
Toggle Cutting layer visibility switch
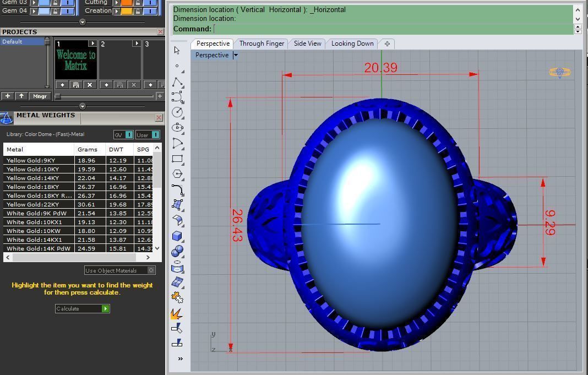(150, 2)
